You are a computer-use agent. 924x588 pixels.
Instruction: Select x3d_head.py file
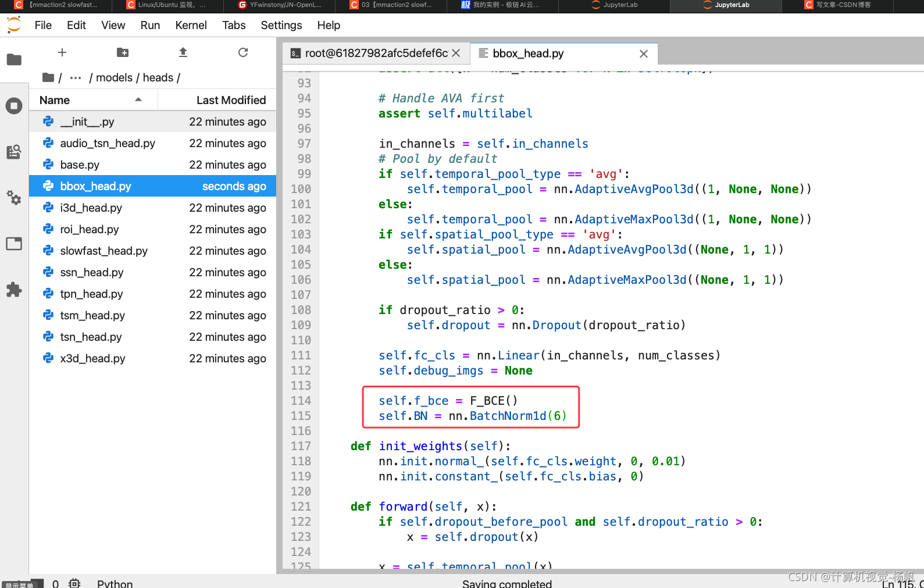(152, 358)
